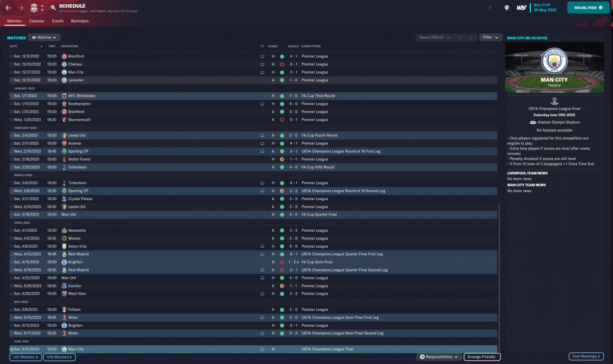Go forward with the right arrow
This screenshot has height=364, width=613.
(x=21, y=8)
